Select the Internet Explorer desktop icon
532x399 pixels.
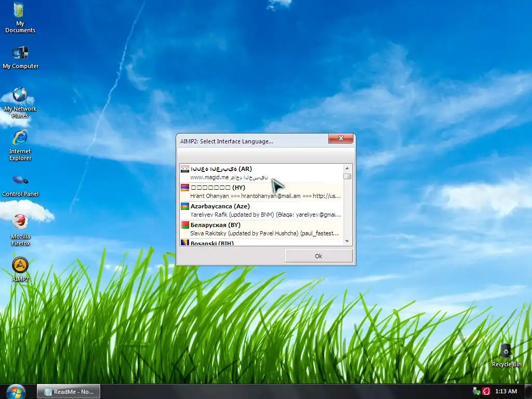click(20, 145)
